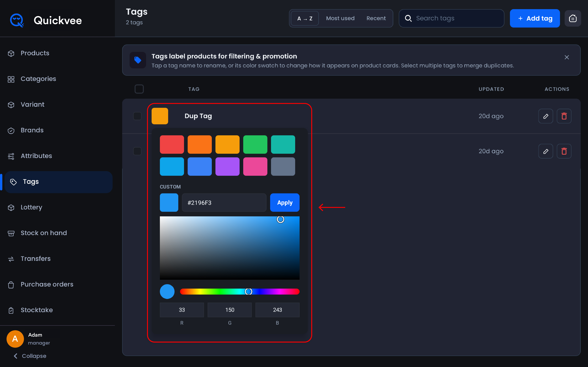
Task: Click the R value field 33
Action: [182, 310]
